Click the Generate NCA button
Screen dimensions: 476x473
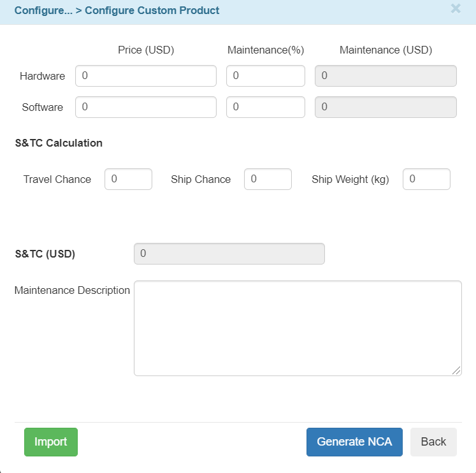pyautogui.click(x=354, y=442)
